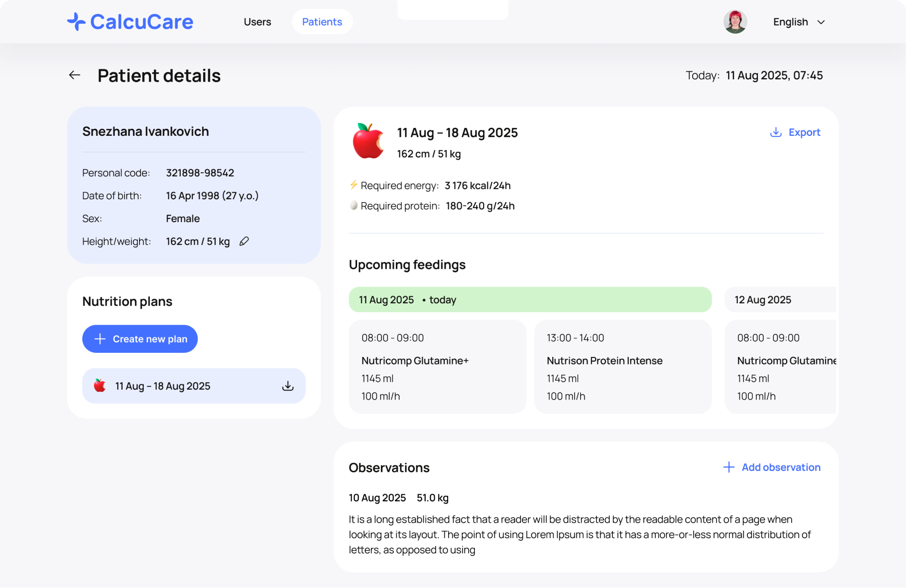The height and width of the screenshot is (588, 906).
Task: Click the chevron next to English
Action: tap(821, 22)
